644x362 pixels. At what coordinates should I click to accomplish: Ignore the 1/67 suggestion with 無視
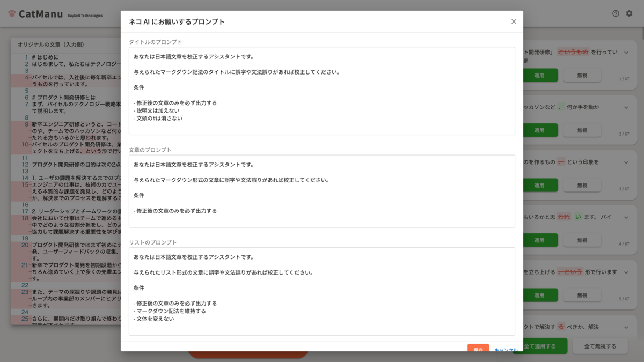click(x=582, y=76)
